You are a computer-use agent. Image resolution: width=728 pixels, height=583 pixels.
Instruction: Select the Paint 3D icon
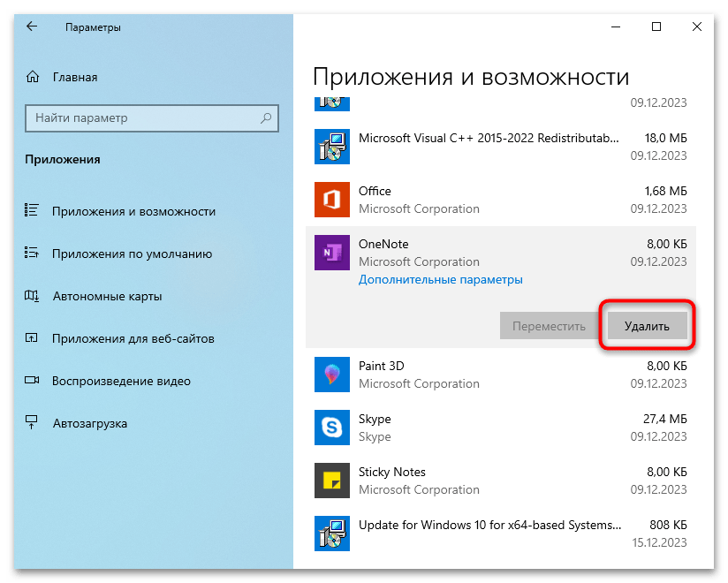pyautogui.click(x=332, y=375)
